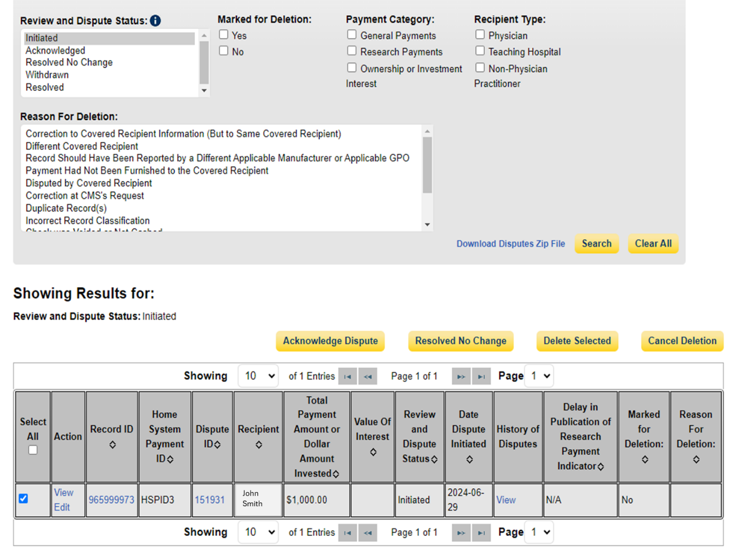This screenshot has width=730, height=560.
Task: Sort table by Record ID column
Action: 112,445
